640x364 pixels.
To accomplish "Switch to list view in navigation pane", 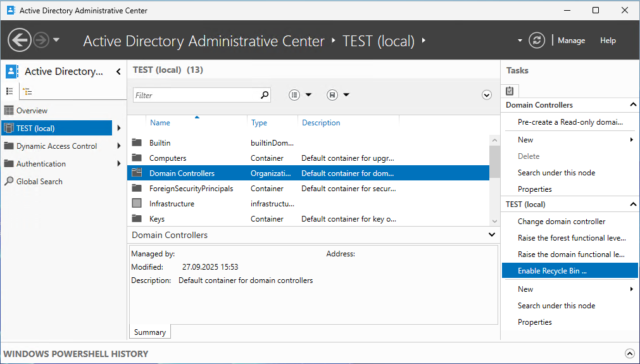I will 9,91.
